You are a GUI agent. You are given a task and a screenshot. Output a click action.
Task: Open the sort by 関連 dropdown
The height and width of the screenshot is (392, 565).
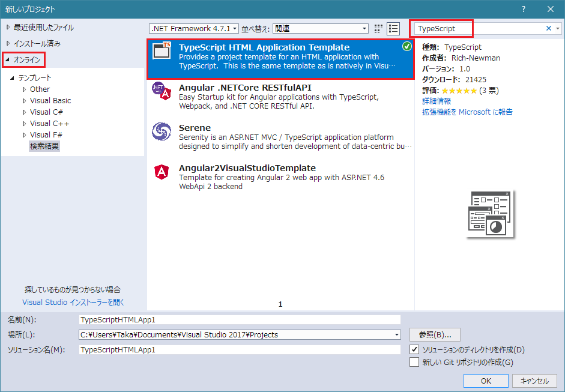click(321, 28)
